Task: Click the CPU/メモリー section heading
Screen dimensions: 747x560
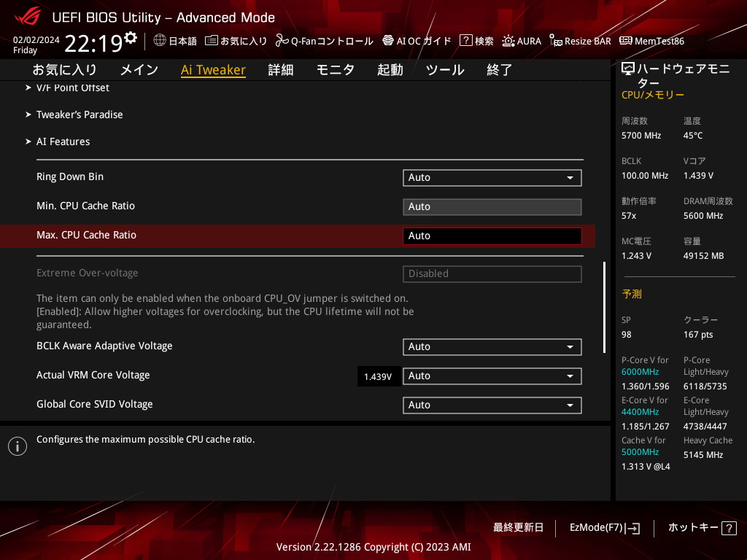Action: [653, 95]
